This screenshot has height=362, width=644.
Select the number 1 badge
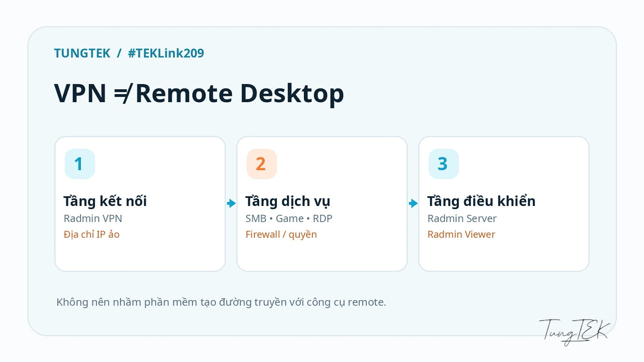pos(80,164)
